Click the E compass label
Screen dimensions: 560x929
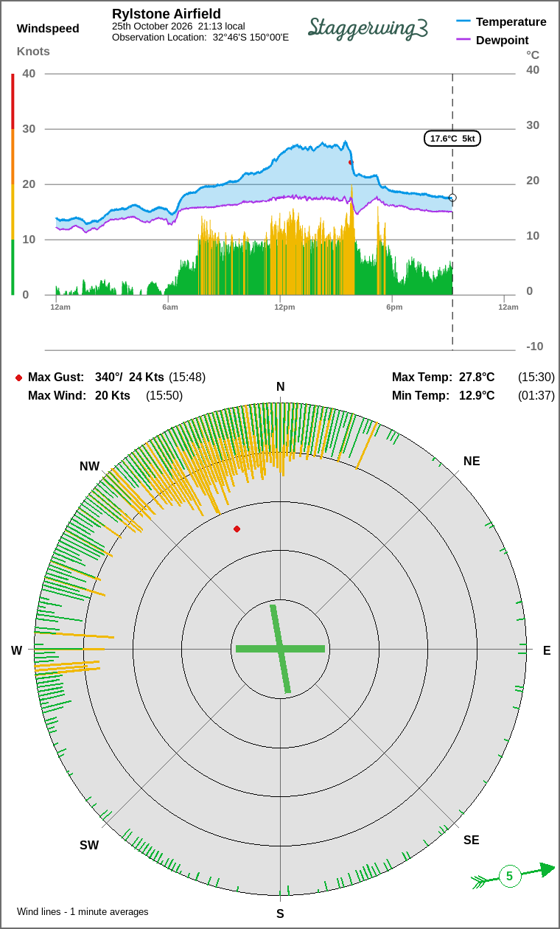point(547,650)
